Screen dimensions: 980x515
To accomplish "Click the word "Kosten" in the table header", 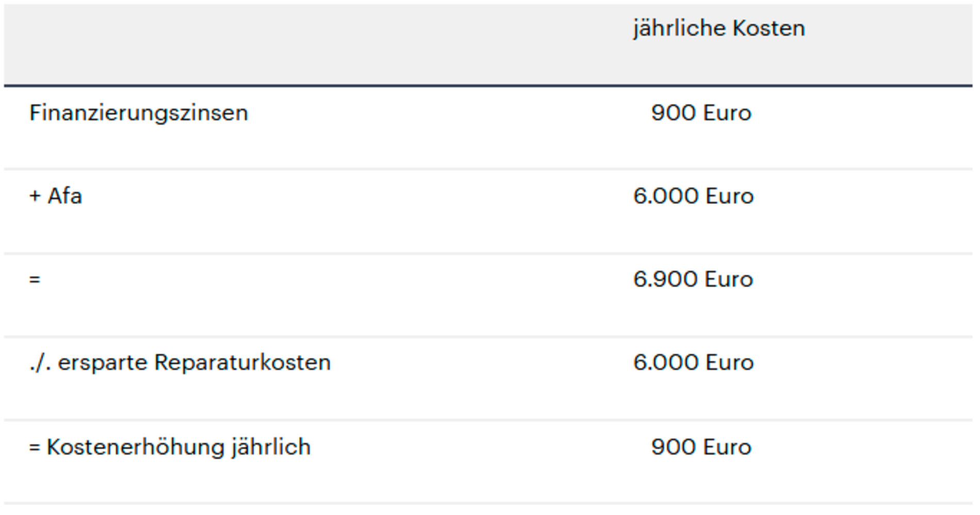I will tap(769, 28).
